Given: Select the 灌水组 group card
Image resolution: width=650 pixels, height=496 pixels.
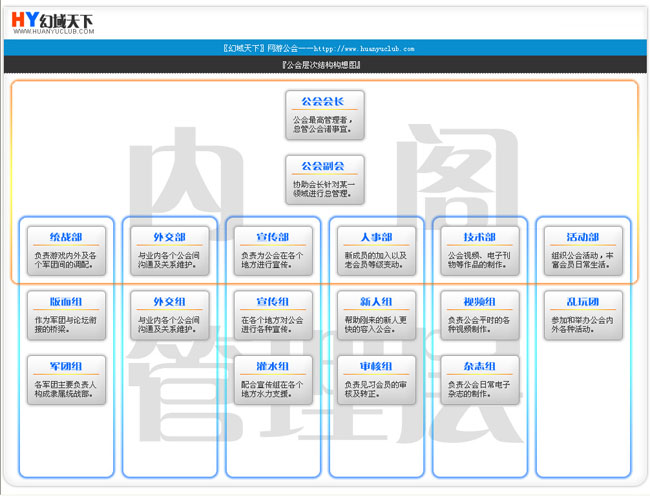Looking at the screenshot, I should pos(273,380).
